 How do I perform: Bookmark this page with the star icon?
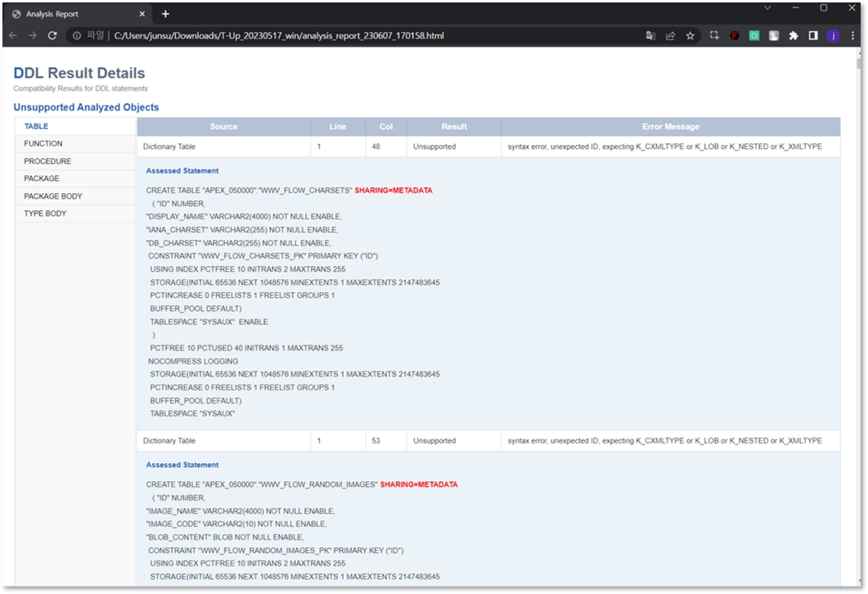click(690, 36)
